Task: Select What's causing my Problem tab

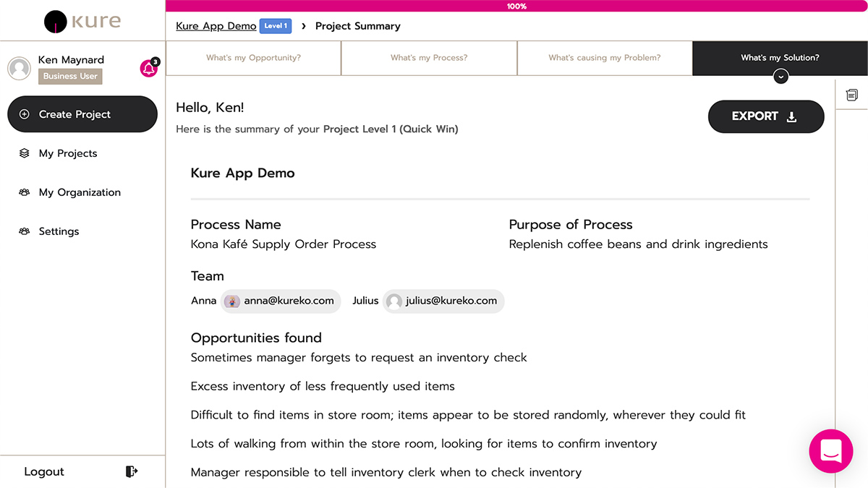Action: (604, 58)
